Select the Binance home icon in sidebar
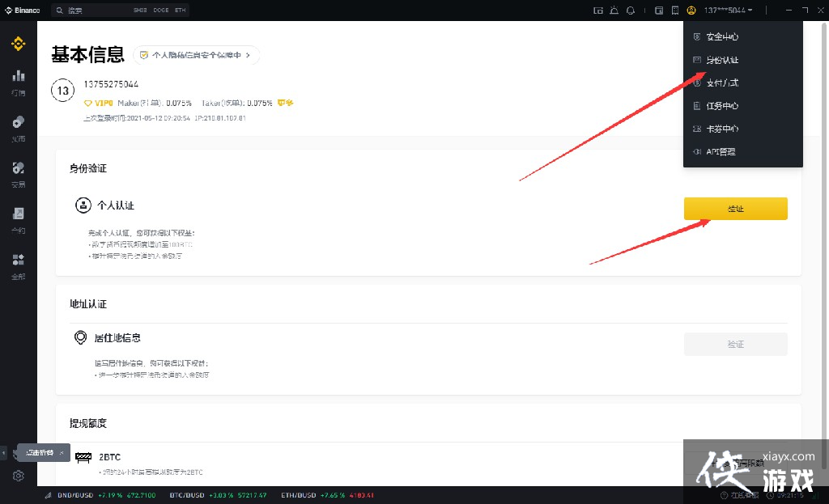The width and height of the screenshot is (829, 504). [18, 44]
